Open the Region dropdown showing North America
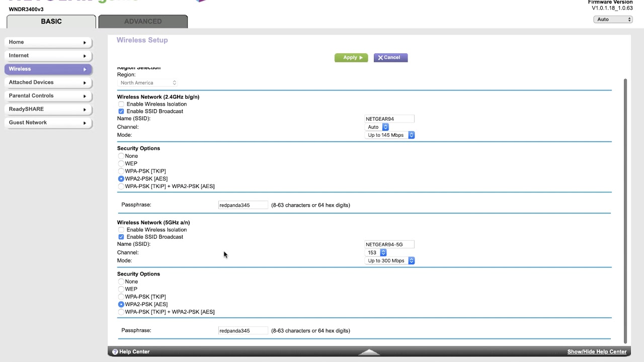The height and width of the screenshot is (362, 644). [x=147, y=83]
